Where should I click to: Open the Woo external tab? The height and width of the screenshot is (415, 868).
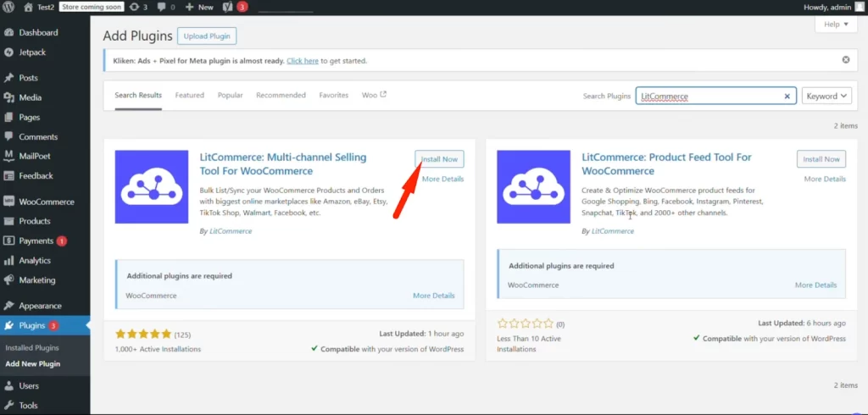(374, 95)
